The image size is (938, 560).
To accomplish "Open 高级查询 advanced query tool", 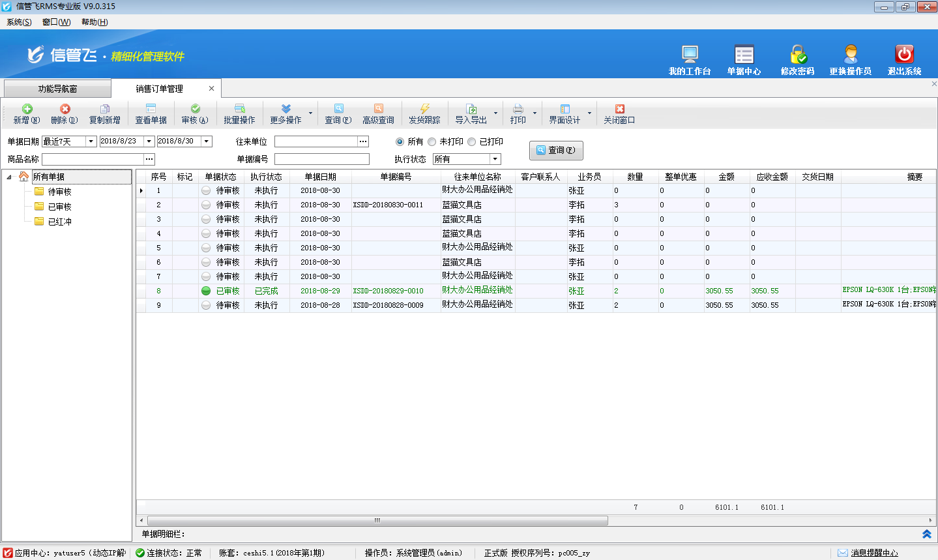I will (x=378, y=110).
